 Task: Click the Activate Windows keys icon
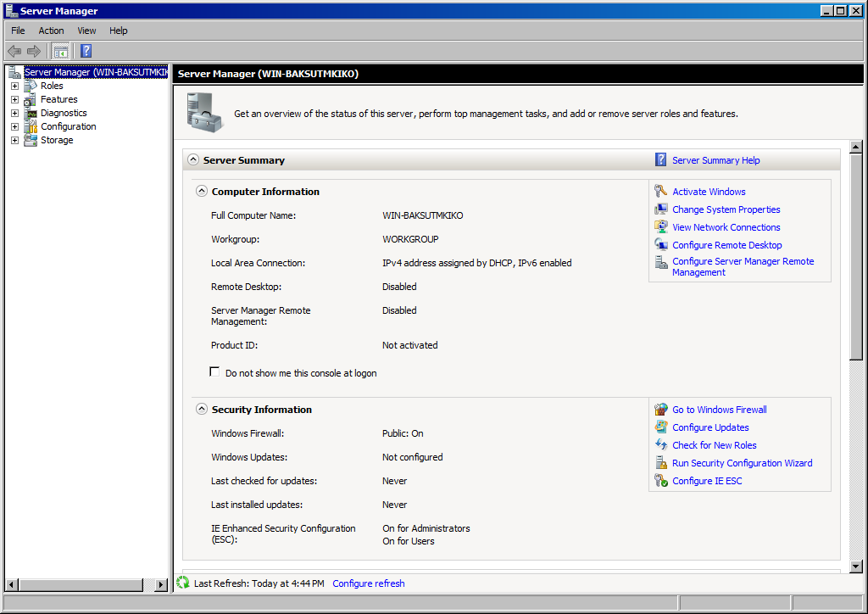point(661,192)
